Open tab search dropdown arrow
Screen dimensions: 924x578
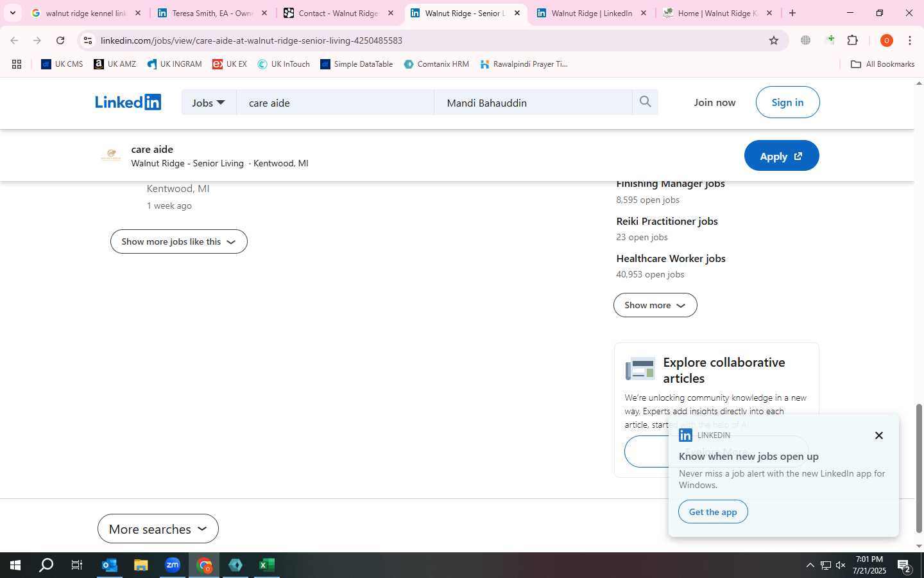pos(12,13)
